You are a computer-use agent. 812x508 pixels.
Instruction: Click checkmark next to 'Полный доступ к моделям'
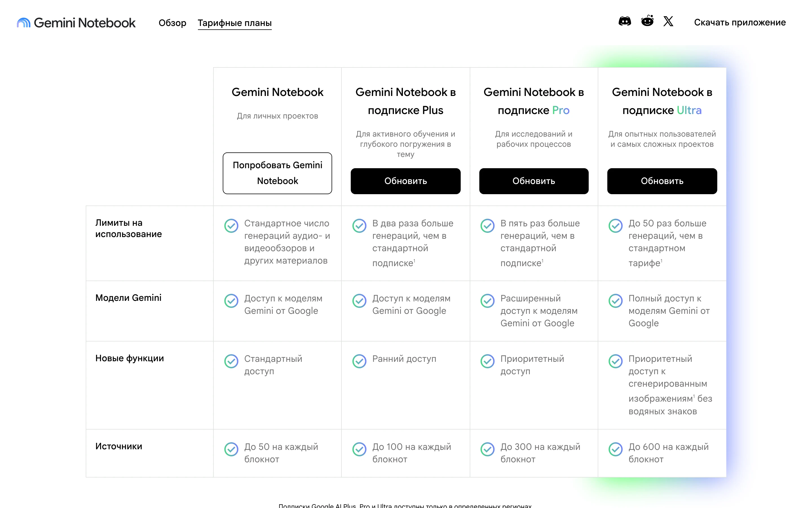(616, 301)
